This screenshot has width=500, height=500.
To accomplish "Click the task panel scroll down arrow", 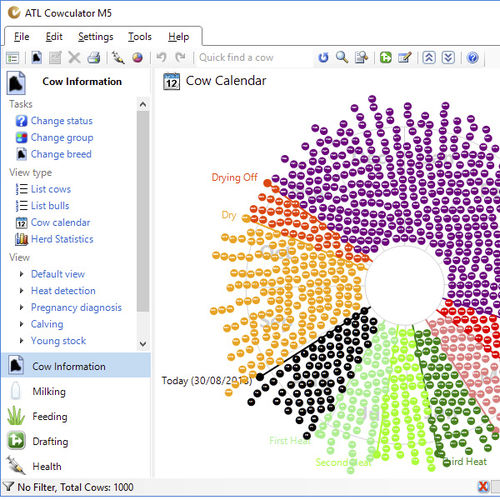I will 143,343.
